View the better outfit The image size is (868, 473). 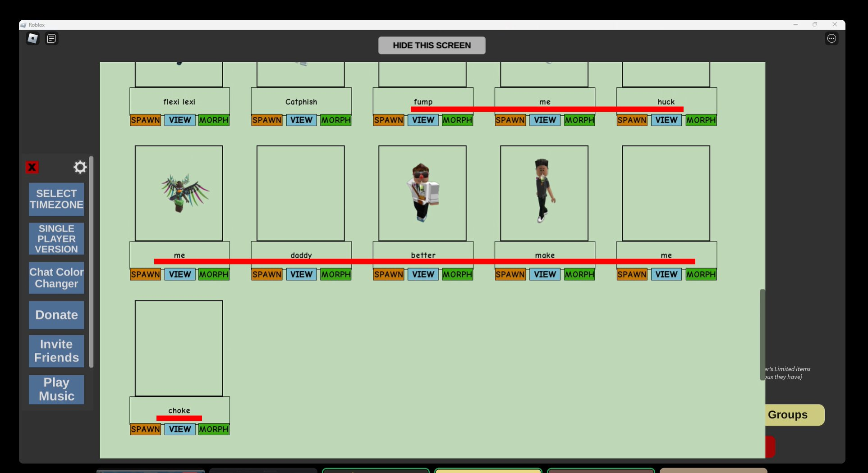click(x=423, y=274)
